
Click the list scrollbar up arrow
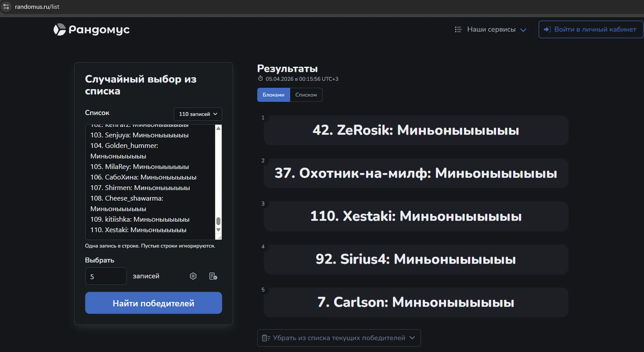tap(218, 128)
